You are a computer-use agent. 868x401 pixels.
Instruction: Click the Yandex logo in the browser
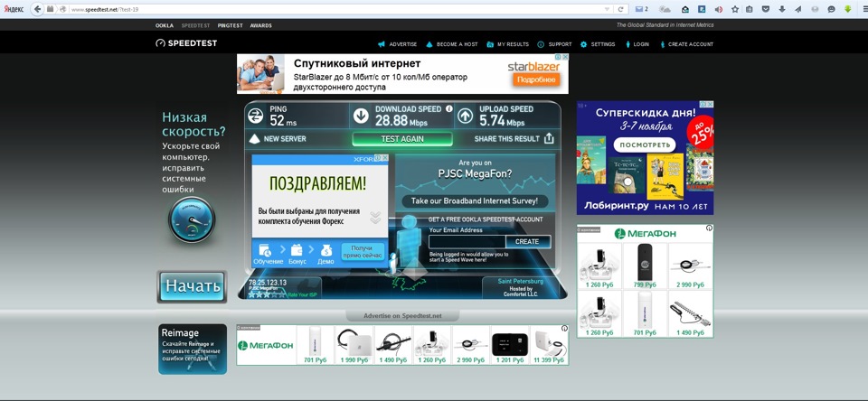tap(14, 9)
